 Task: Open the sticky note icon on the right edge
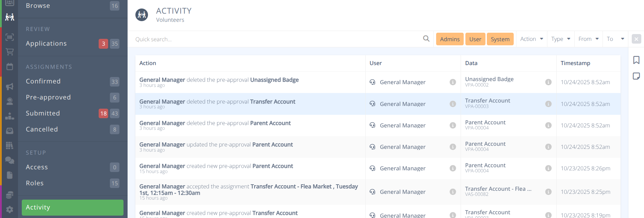636,76
